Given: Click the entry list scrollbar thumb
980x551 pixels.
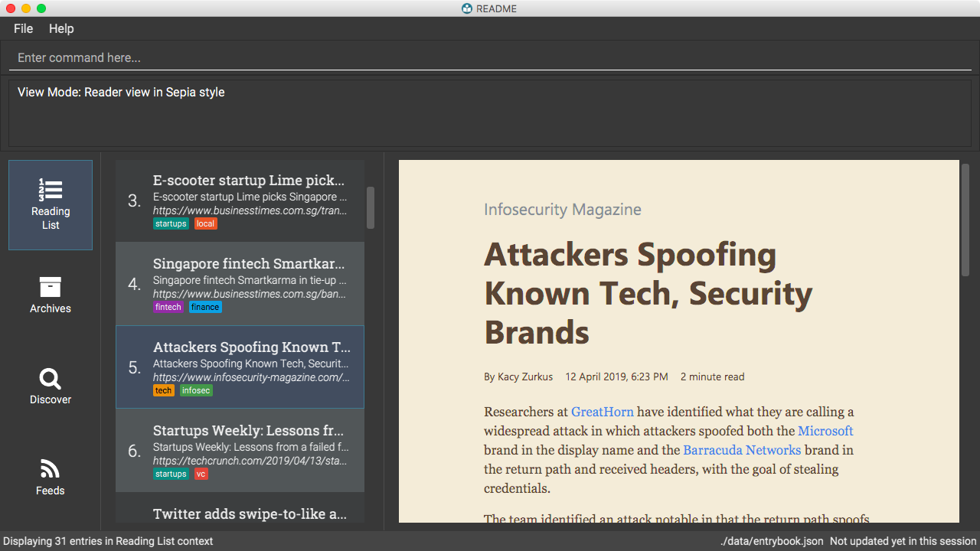Looking at the screenshot, I should click(x=371, y=207).
